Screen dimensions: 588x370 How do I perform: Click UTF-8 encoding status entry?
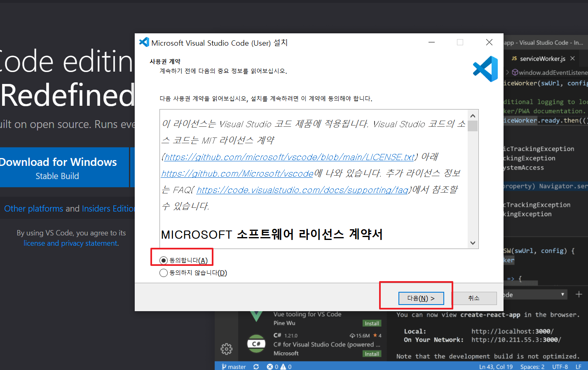click(x=560, y=367)
